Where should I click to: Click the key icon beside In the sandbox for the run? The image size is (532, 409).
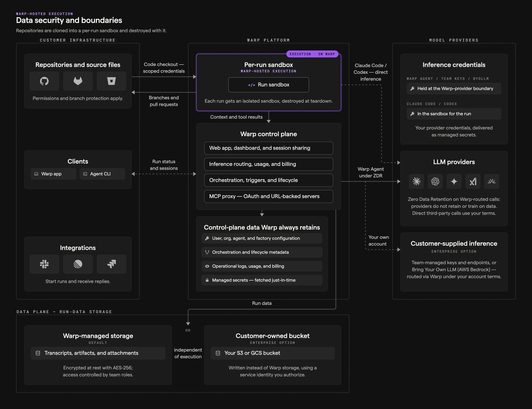coord(412,114)
